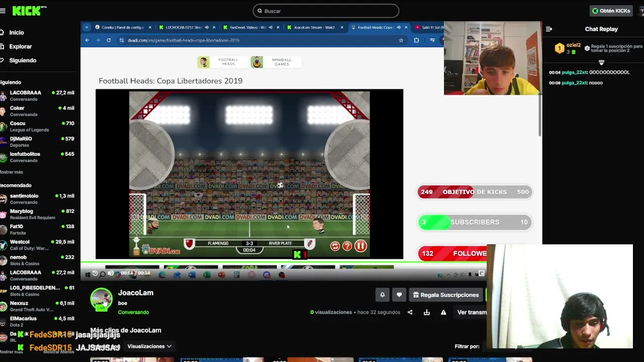
Task: Open browser extensions puzzle icon
Action: pos(416,40)
